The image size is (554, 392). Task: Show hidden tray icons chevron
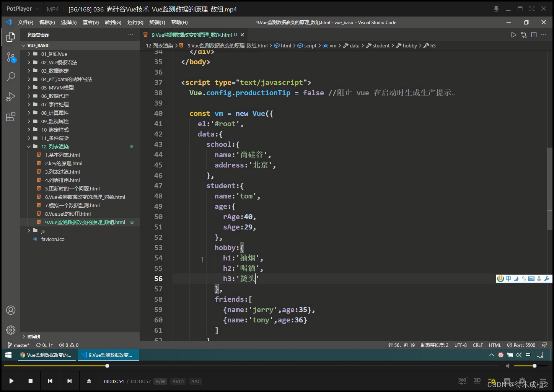pos(492,355)
